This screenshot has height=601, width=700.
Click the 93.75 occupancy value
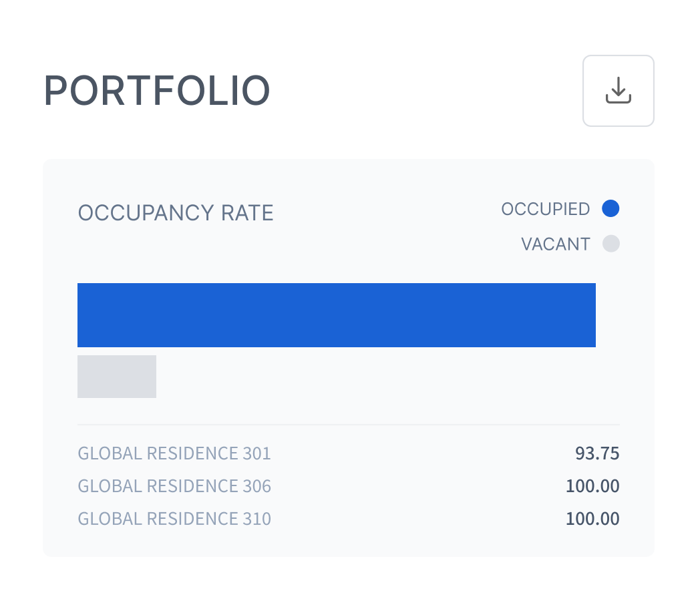[597, 454]
